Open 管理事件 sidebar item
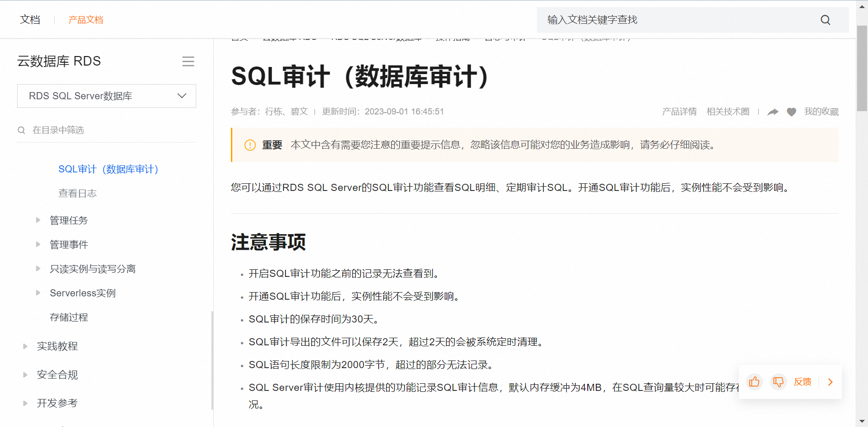 coord(69,245)
